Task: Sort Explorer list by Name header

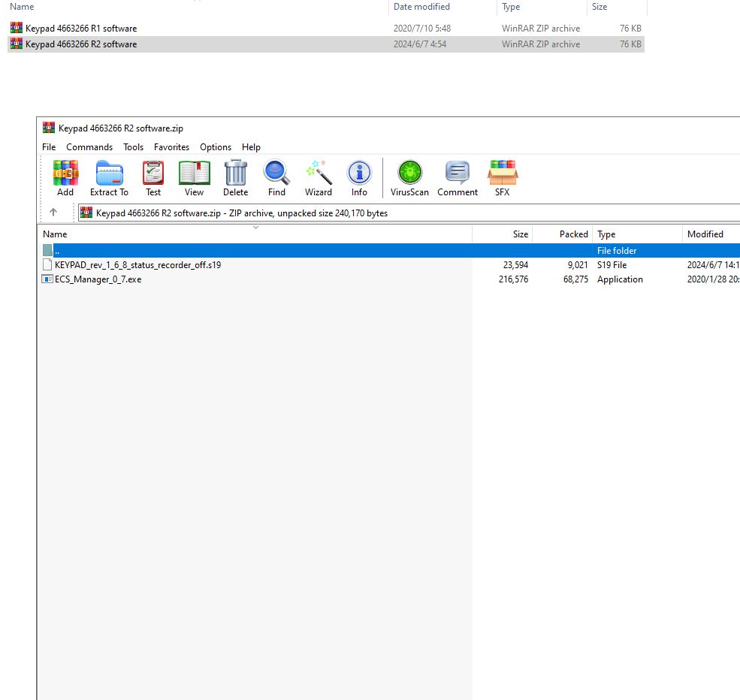Action: point(198,7)
